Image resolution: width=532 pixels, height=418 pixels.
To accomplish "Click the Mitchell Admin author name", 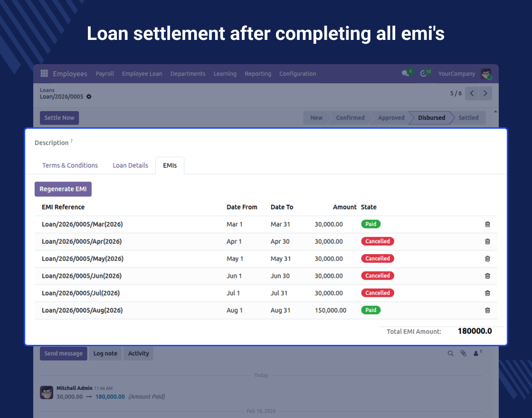I will 74,388.
